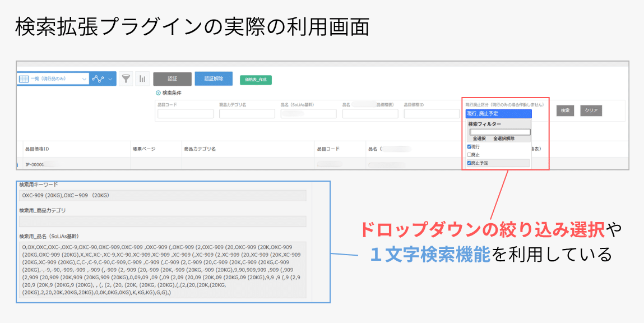
Task: Enable the 廃止 checkbox
Action: tap(469, 155)
